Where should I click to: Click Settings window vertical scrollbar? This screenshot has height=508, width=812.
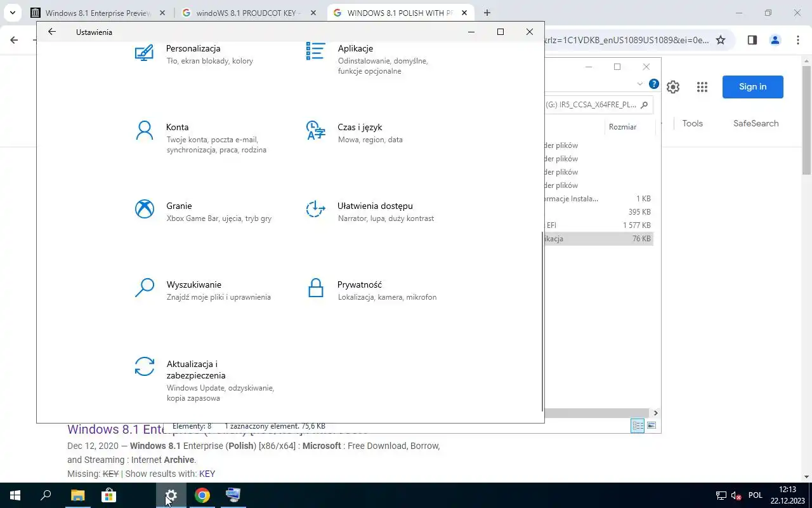click(x=542, y=321)
